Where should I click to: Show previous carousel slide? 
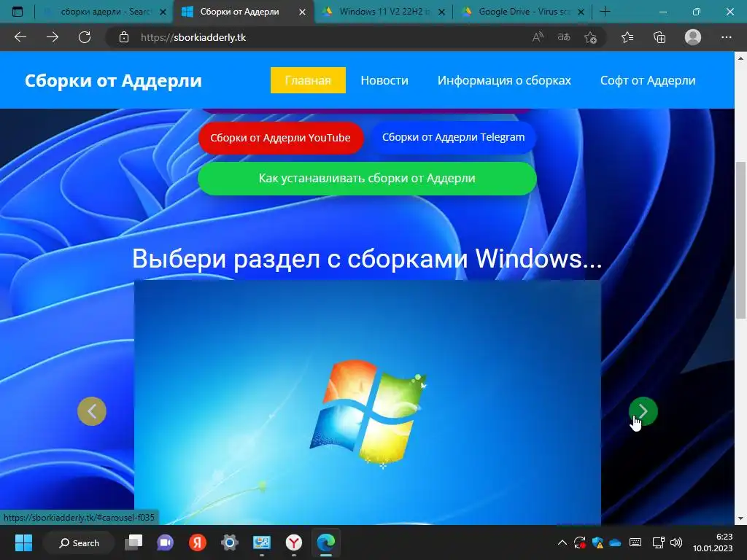(x=92, y=411)
